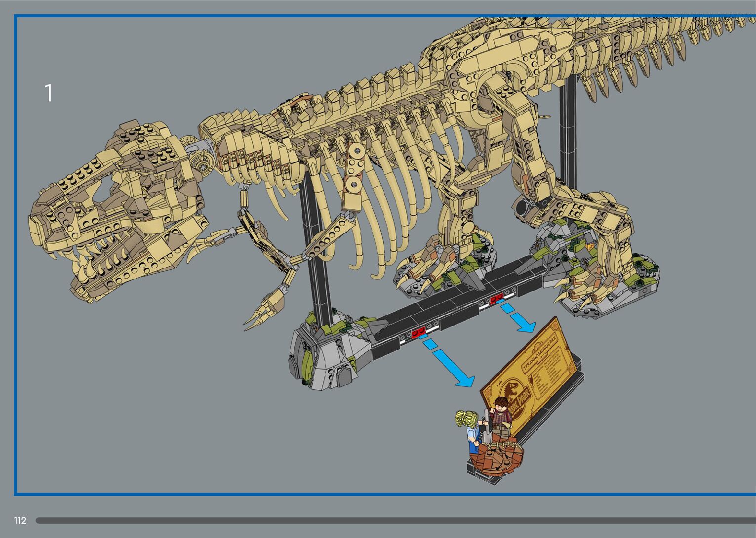Select the front black support pillar
Viewport: 756px width, 538px height.
(316, 247)
